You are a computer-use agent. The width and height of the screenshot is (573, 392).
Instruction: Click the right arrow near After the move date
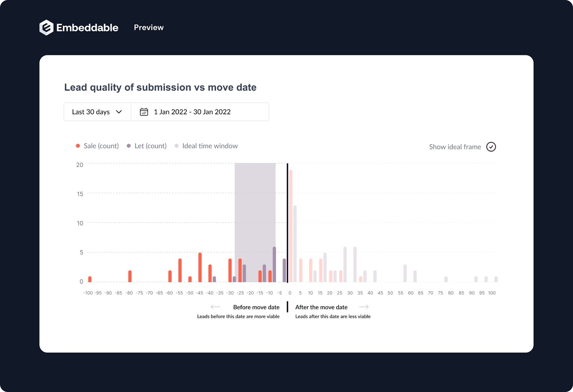coord(364,306)
